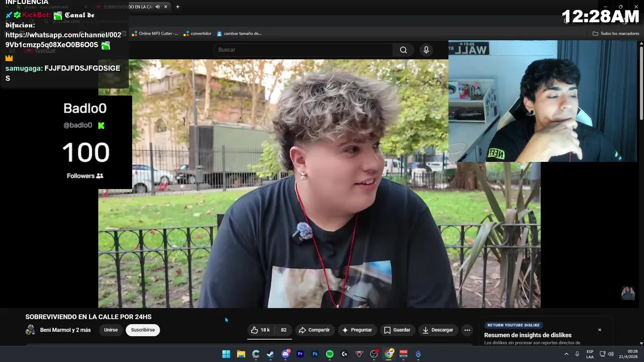Download video with Descargar button

pos(438,330)
